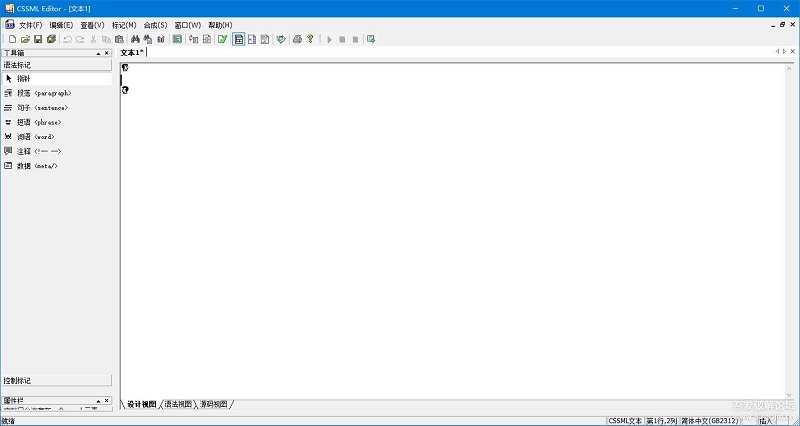Collapse the 工具箱 panel with its arrow

click(x=98, y=52)
